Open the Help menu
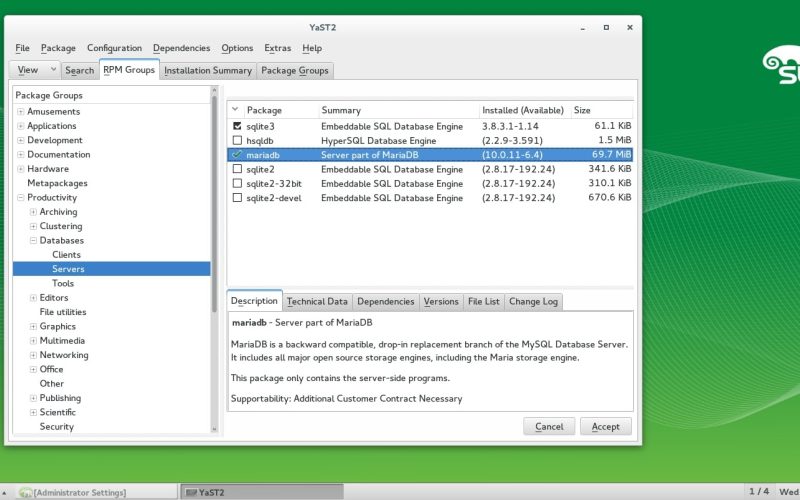 [x=312, y=48]
